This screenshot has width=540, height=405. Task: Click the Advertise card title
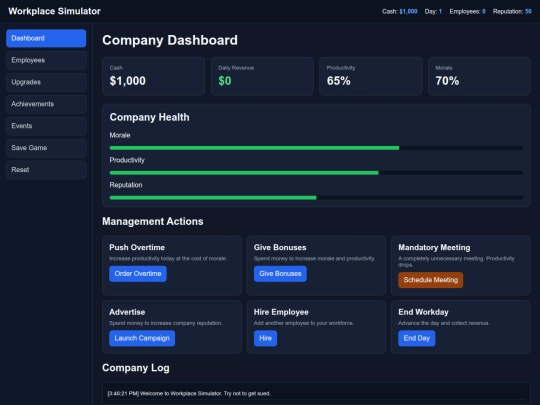coord(127,312)
